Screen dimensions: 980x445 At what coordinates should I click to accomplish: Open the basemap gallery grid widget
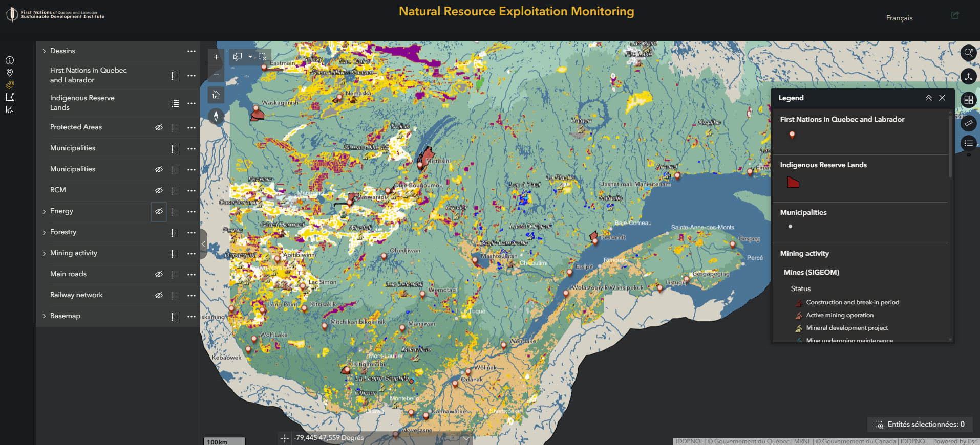pos(968,100)
